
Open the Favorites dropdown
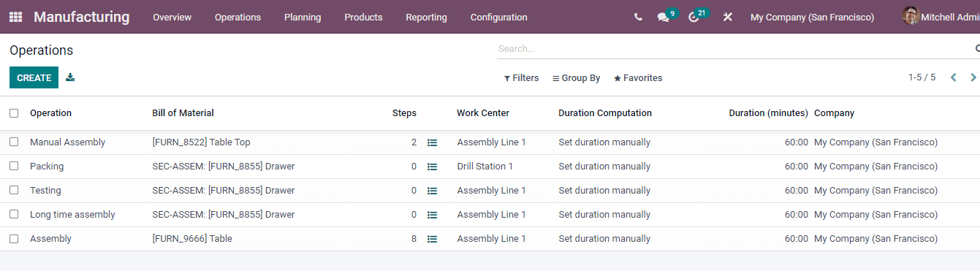point(638,78)
